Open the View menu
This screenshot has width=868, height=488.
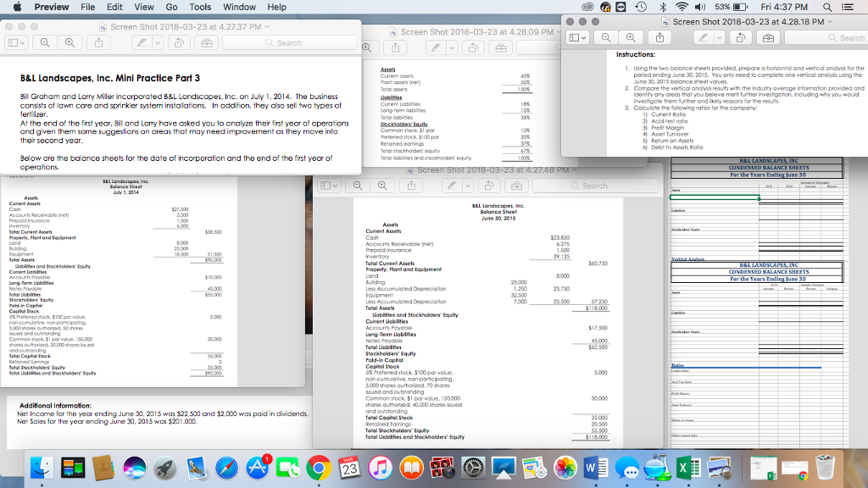144,7
